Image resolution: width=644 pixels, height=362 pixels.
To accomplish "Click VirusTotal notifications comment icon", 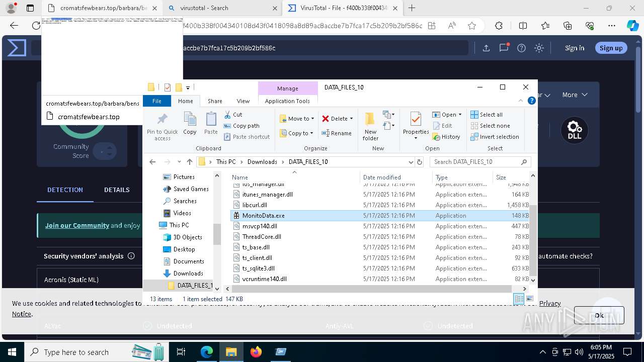I will [x=504, y=48].
